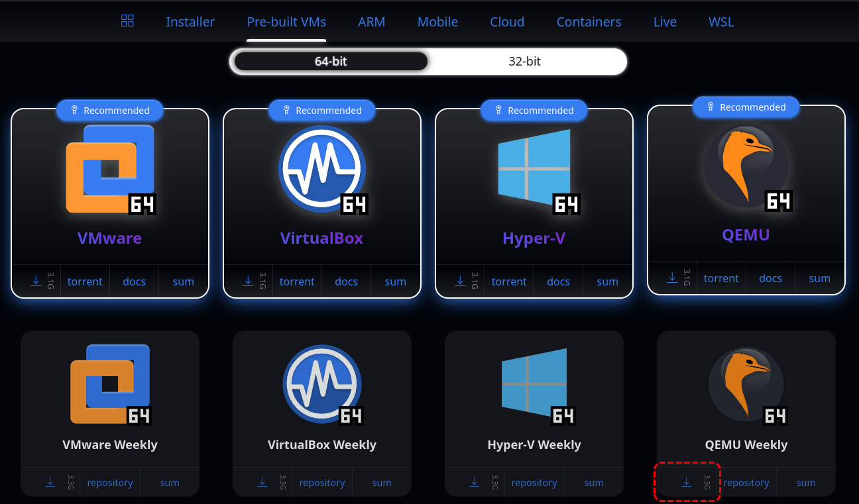Open the Installer tab
This screenshot has width=859, height=504.
pyautogui.click(x=190, y=22)
